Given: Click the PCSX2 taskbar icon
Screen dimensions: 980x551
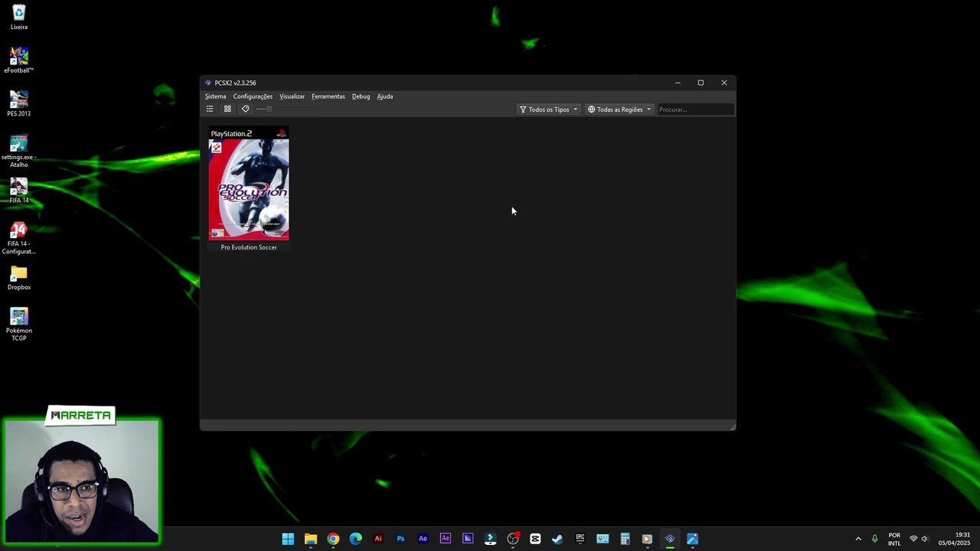Looking at the screenshot, I should coord(670,539).
